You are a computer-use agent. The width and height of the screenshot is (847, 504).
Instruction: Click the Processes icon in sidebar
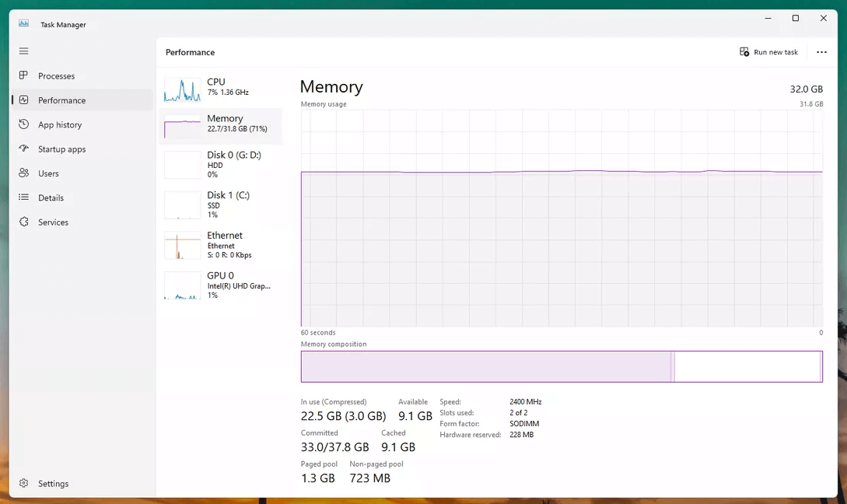click(23, 76)
